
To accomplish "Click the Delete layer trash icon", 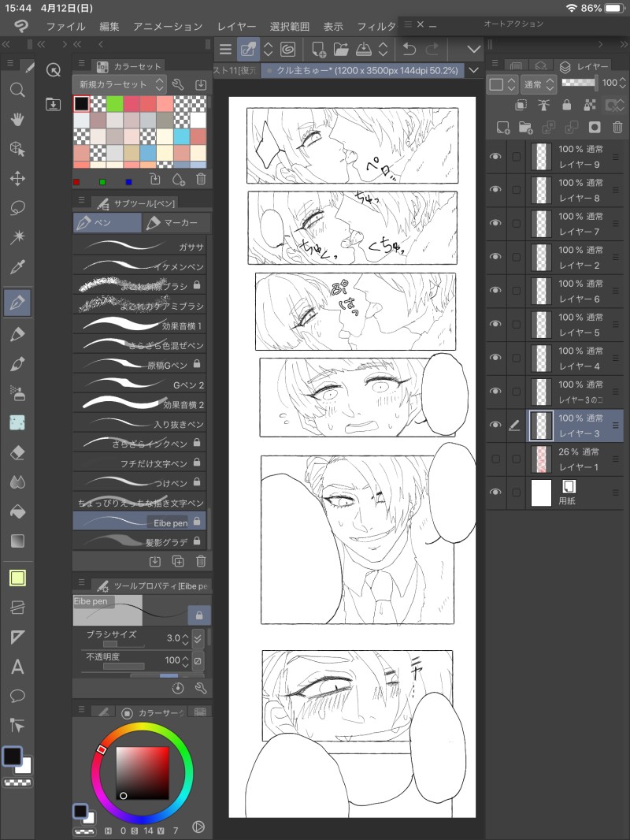I will point(617,128).
